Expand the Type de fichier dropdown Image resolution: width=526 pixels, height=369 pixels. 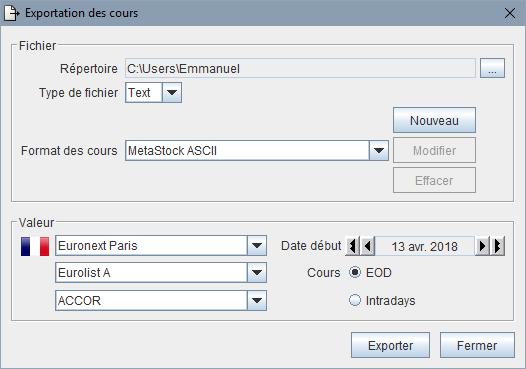click(x=172, y=93)
